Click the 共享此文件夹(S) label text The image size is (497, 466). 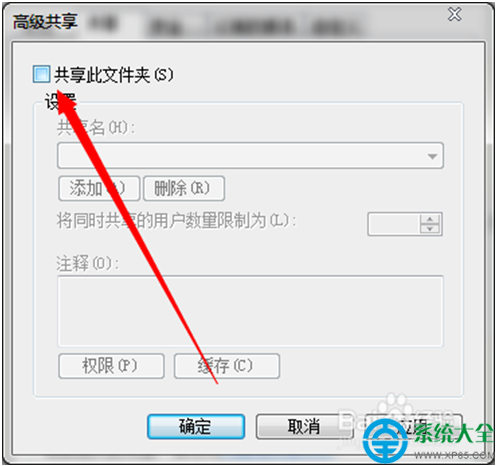click(x=114, y=74)
